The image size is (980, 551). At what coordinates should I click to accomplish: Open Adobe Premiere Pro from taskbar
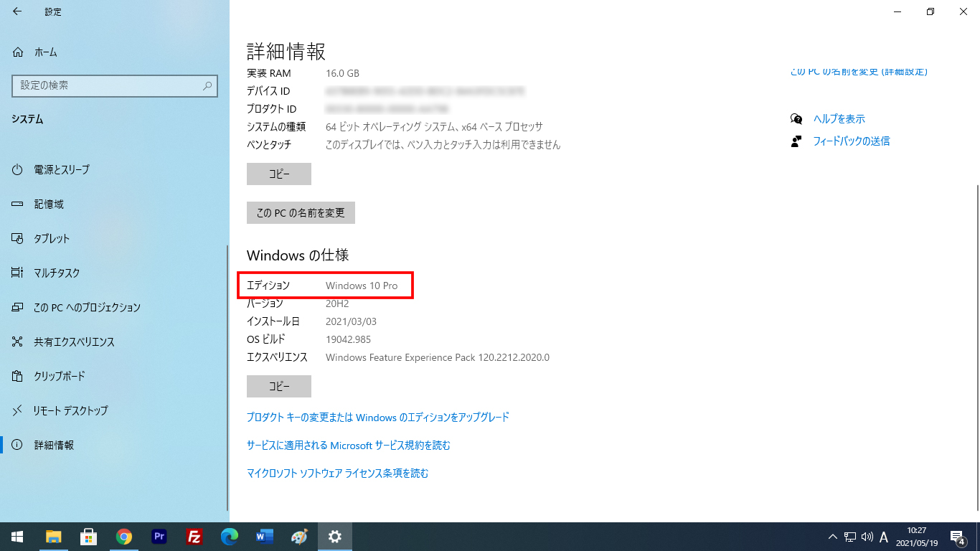coord(159,537)
